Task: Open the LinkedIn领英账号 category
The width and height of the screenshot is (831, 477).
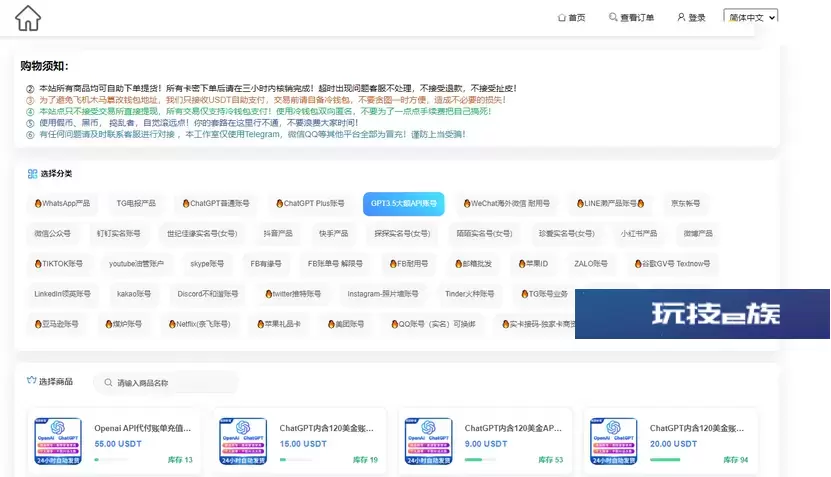Action: pyautogui.click(x=63, y=294)
